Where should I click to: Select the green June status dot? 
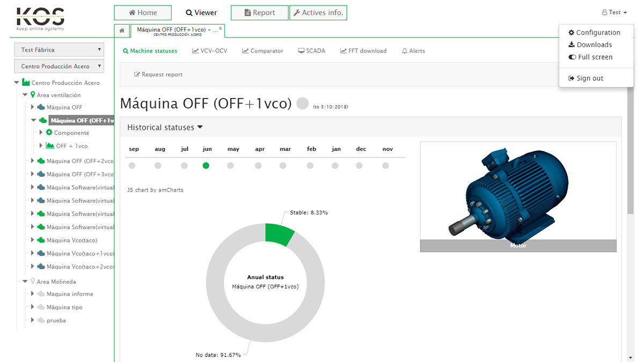pos(206,166)
